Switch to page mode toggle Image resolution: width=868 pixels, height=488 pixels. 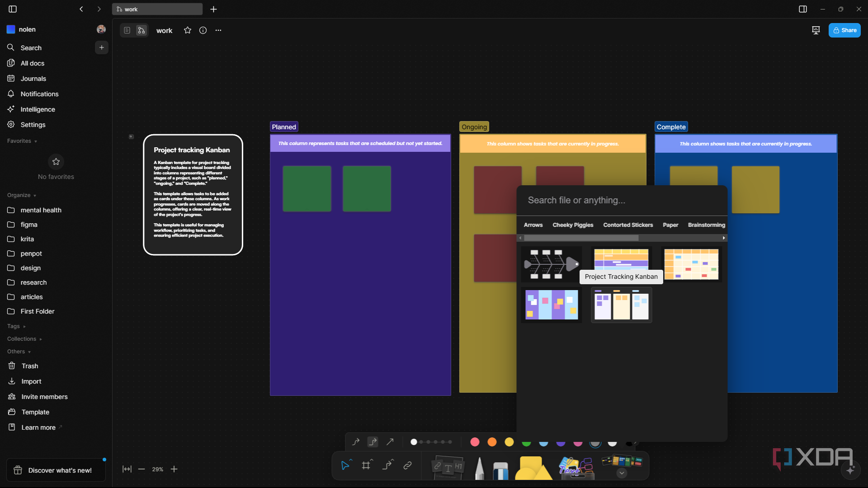click(x=127, y=30)
